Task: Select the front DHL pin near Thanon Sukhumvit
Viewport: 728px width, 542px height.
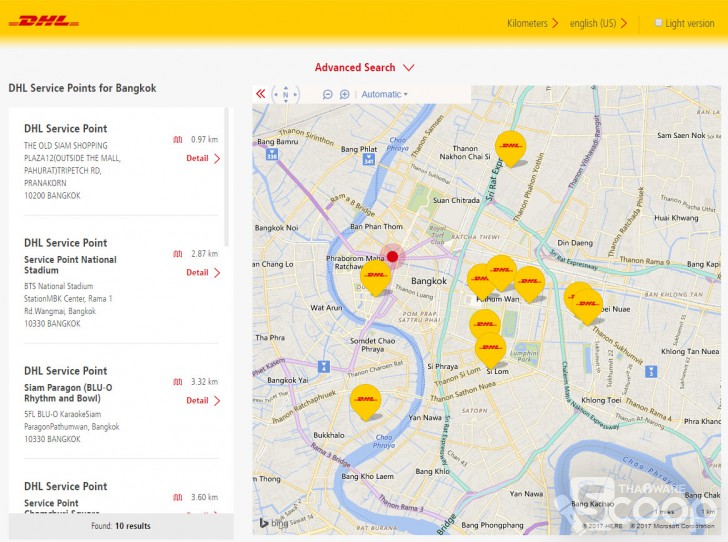Action: click(x=588, y=306)
